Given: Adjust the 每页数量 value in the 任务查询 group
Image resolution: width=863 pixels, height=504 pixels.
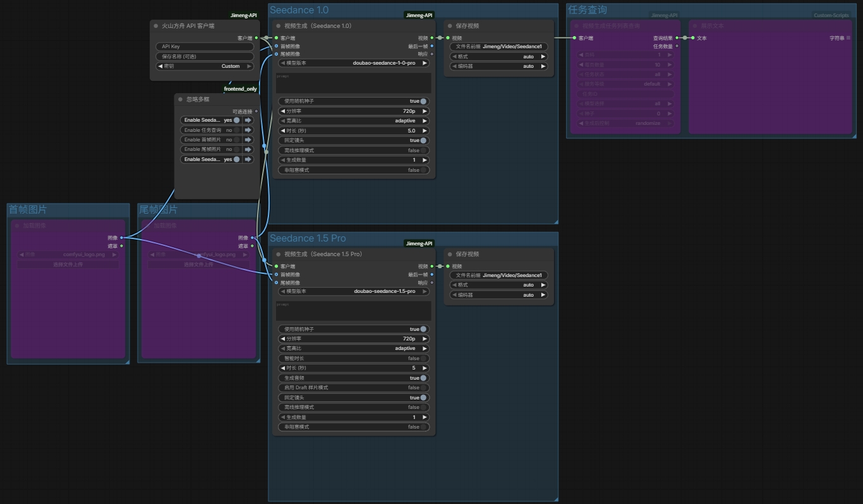Looking at the screenshot, I should tap(625, 65).
